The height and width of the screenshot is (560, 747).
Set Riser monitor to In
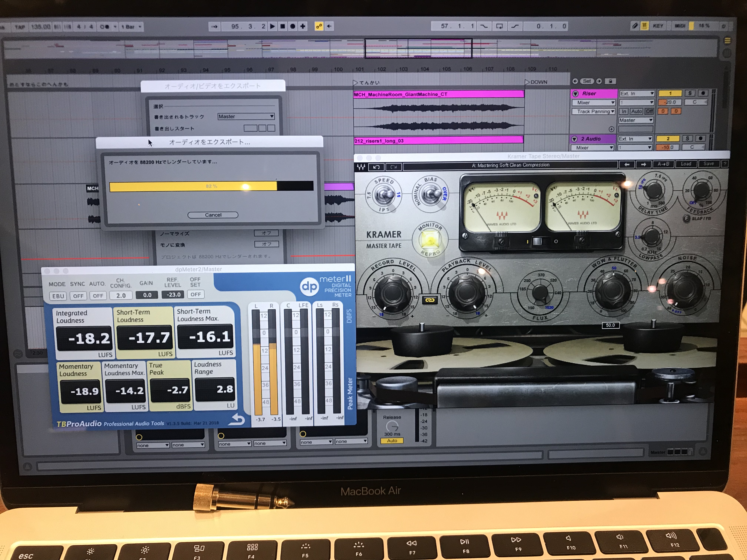[624, 111]
